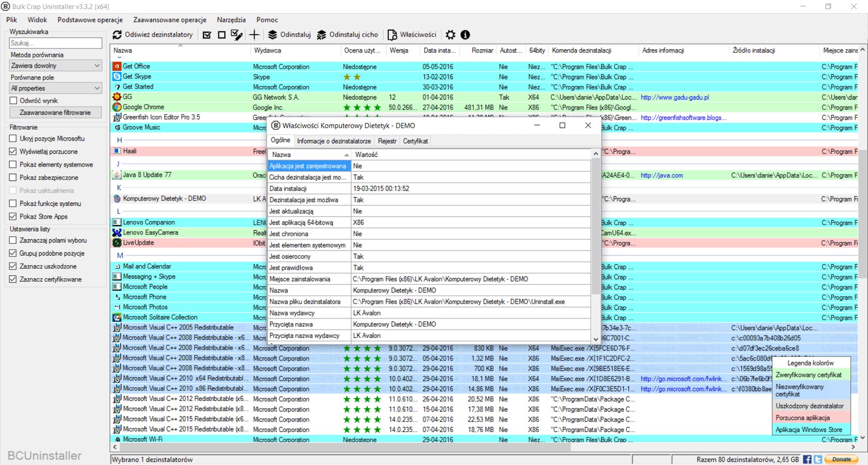Open Zaawansowane operacje menu

[x=170, y=20]
